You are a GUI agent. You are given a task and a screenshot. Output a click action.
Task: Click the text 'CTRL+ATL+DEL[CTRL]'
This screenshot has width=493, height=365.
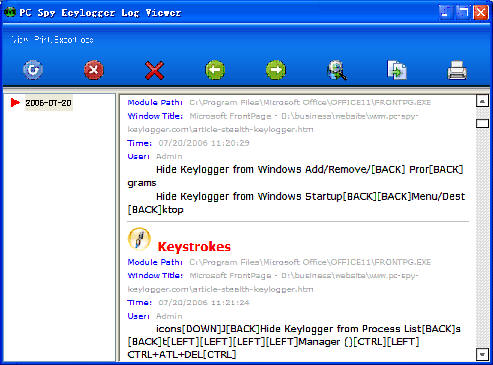[182, 355]
